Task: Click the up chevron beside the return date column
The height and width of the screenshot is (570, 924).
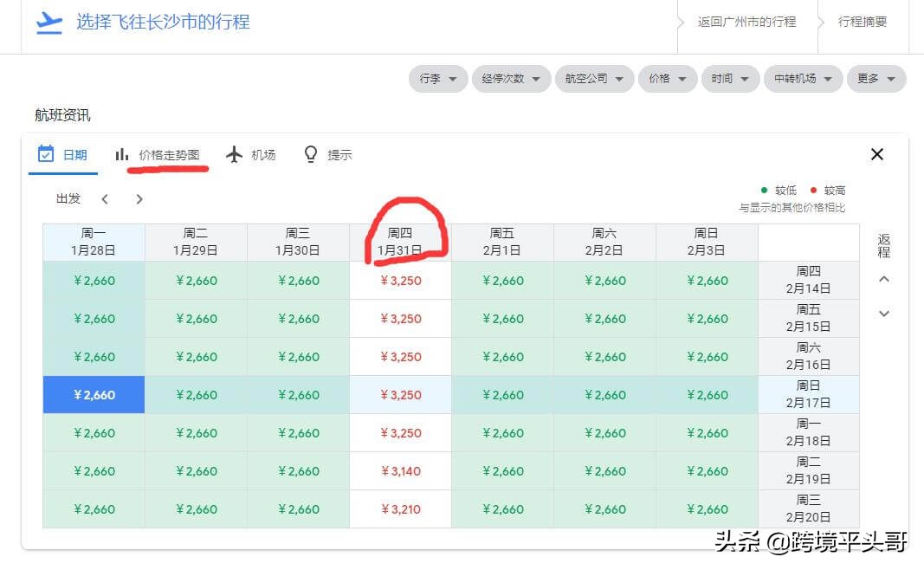Action: tap(884, 279)
